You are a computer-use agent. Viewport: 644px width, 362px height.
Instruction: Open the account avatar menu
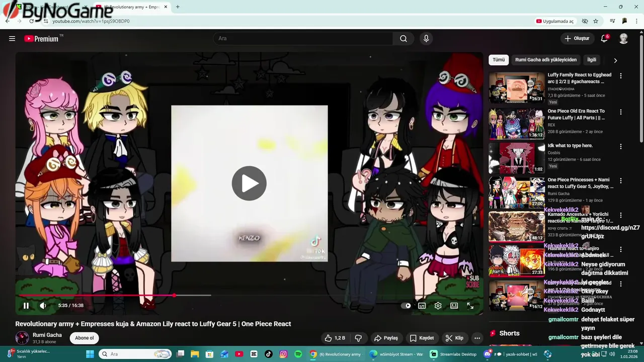click(x=623, y=38)
